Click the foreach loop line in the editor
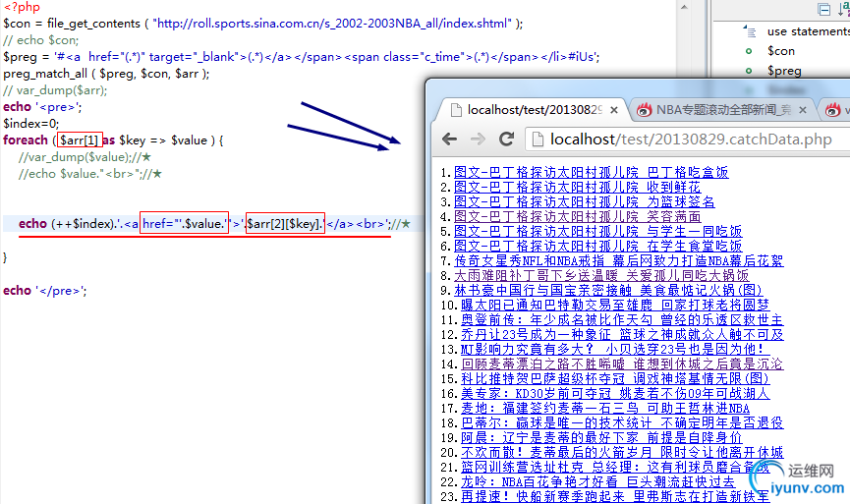Viewport: 850px width, 504px height. 113,140
